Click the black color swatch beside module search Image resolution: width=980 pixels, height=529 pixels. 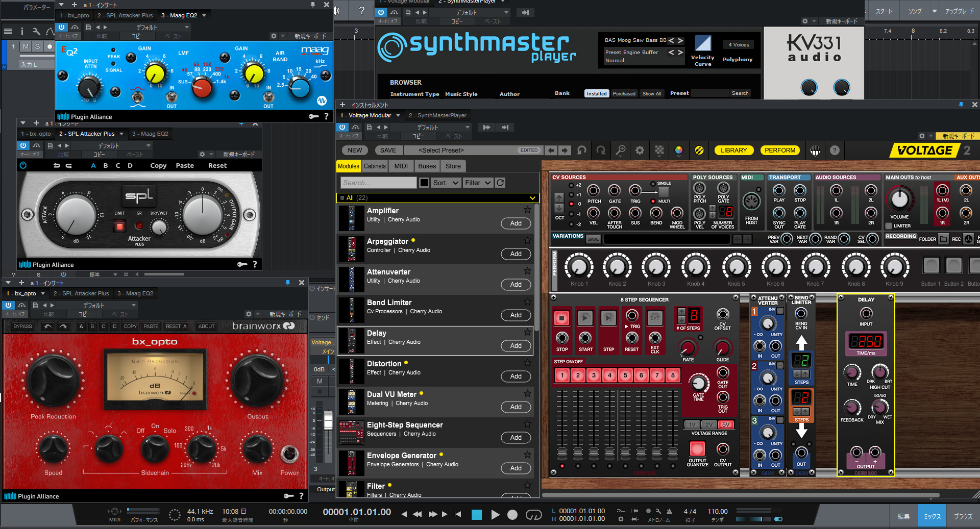[x=424, y=183]
